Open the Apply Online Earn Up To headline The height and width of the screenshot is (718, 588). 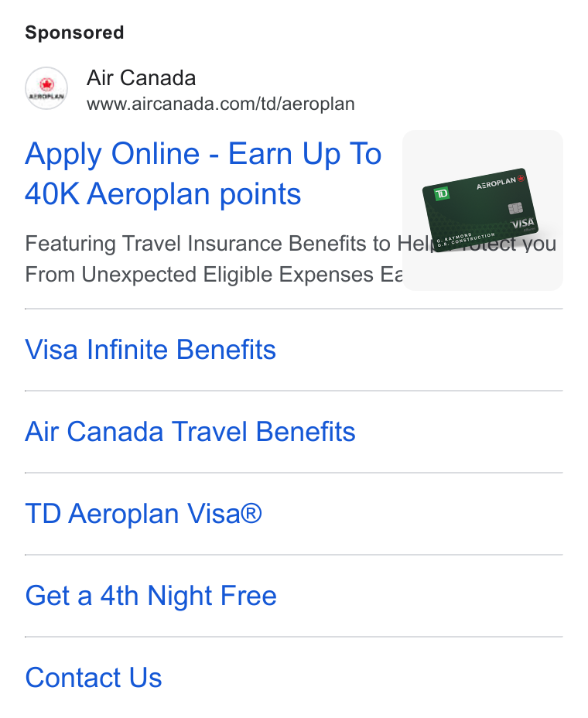(203, 153)
